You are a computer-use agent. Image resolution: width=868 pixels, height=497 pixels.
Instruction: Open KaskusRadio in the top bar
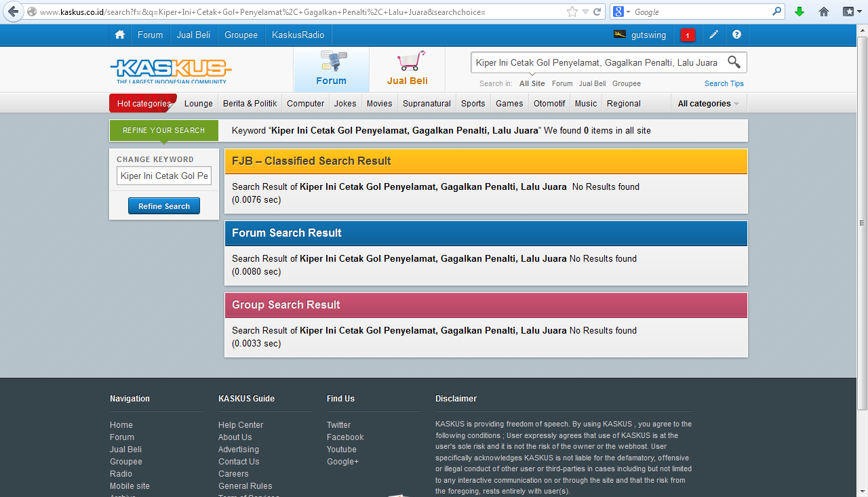tap(298, 35)
